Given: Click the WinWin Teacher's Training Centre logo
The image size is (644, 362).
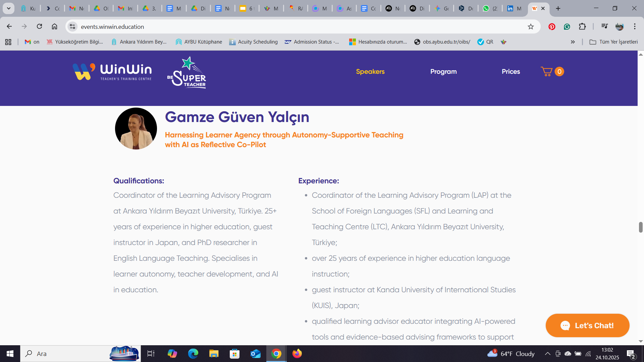Looking at the screenshot, I should pyautogui.click(x=112, y=72).
